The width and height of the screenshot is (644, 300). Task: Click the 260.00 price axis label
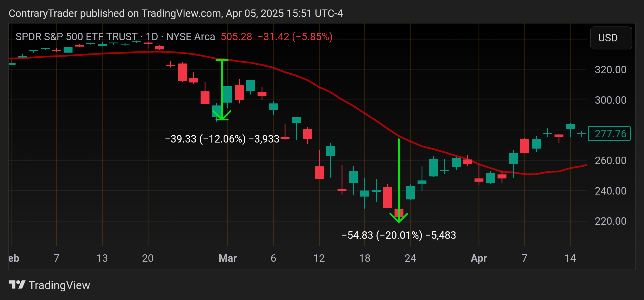(611, 161)
